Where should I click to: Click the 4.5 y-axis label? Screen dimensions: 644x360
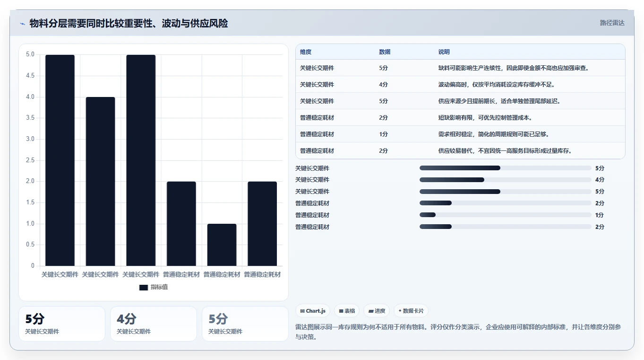click(30, 76)
